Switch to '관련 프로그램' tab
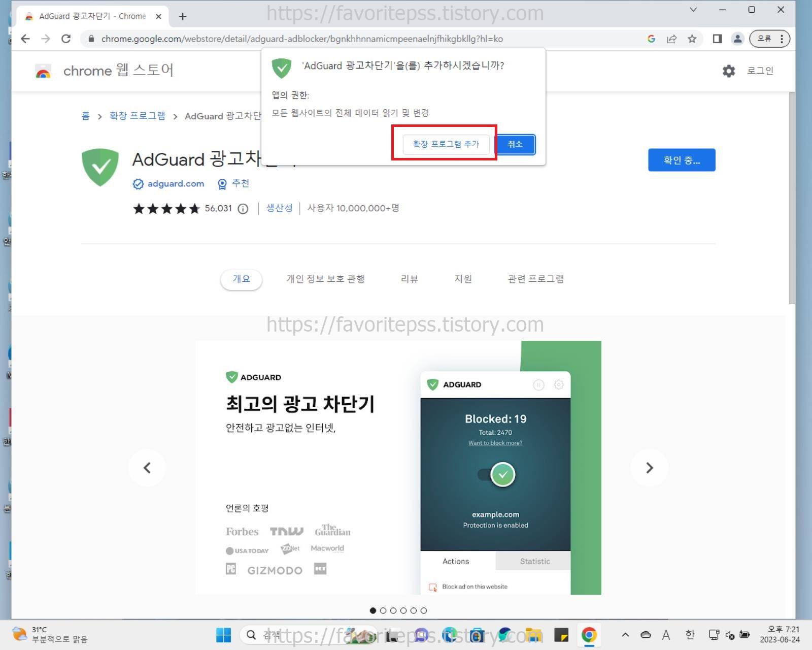 535,279
